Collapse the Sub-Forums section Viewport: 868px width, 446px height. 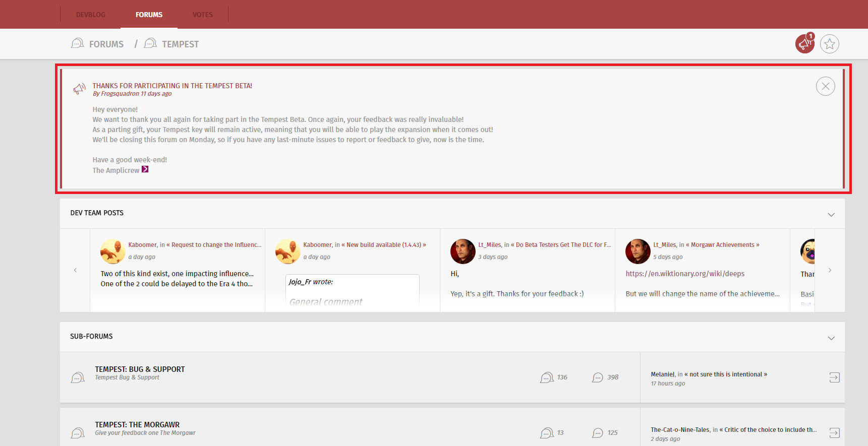[x=831, y=338]
